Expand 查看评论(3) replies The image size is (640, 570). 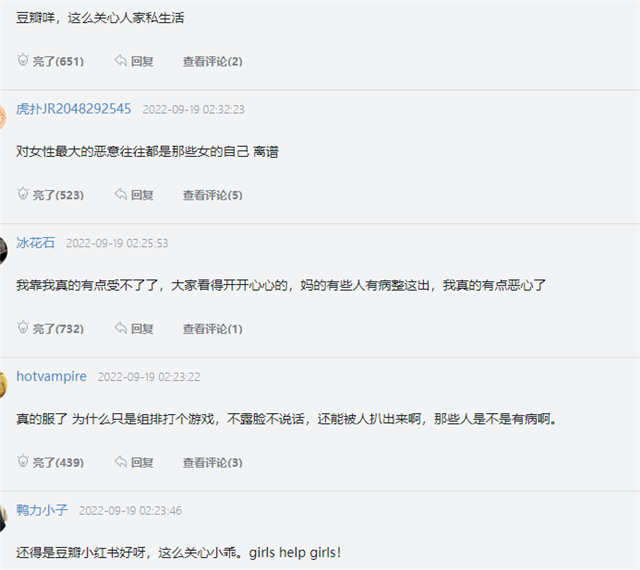click(x=212, y=463)
